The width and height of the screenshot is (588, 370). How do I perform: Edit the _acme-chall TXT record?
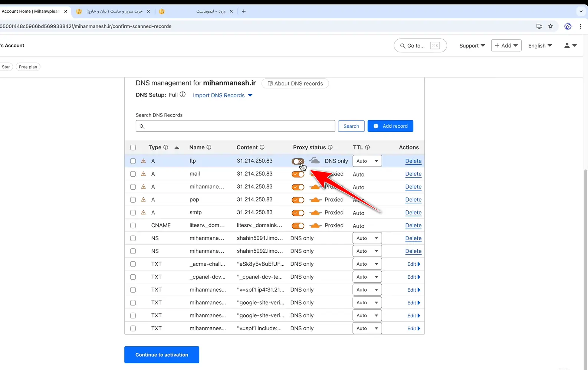[414, 264]
